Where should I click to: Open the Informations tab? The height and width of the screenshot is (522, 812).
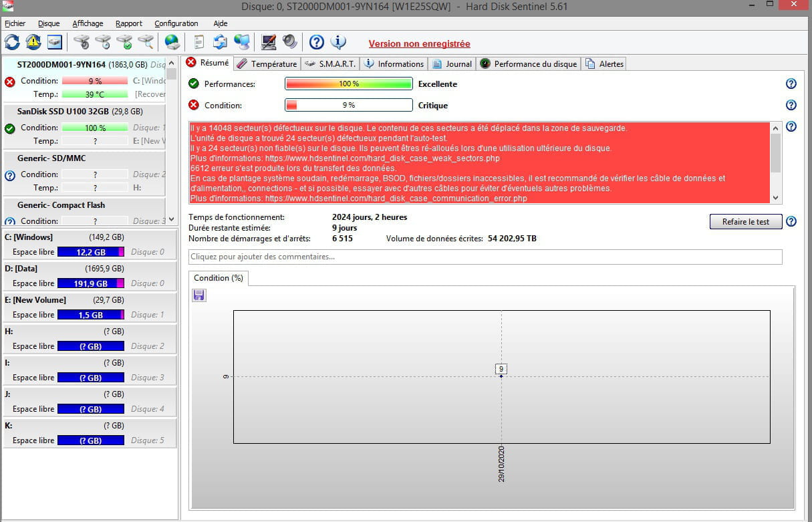394,64
